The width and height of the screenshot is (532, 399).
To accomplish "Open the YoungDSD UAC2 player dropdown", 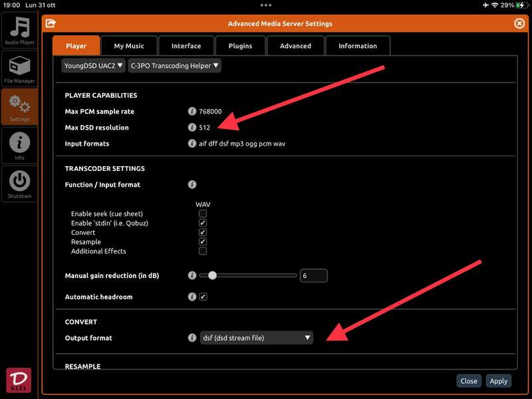I will 92,66.
